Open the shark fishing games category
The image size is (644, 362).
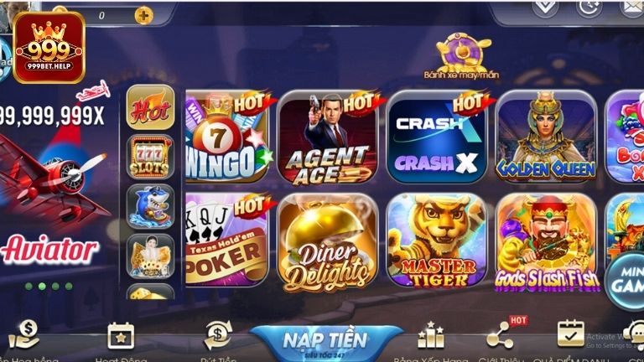[150, 207]
